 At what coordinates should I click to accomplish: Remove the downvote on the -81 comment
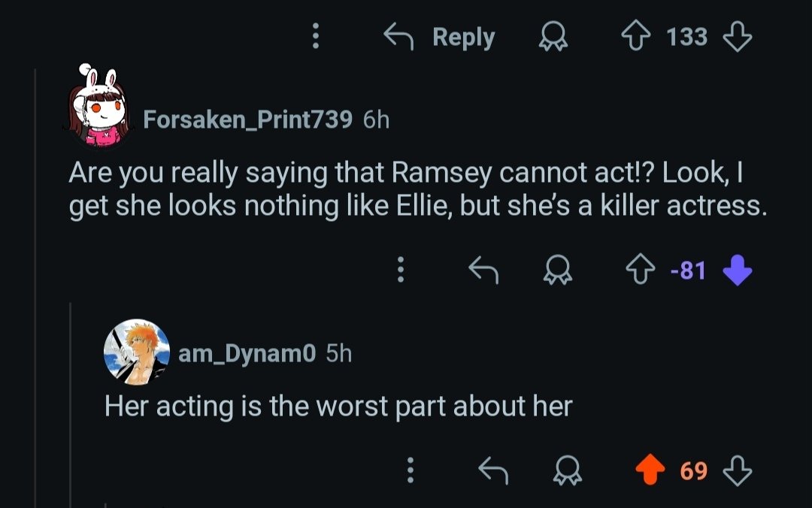737,269
